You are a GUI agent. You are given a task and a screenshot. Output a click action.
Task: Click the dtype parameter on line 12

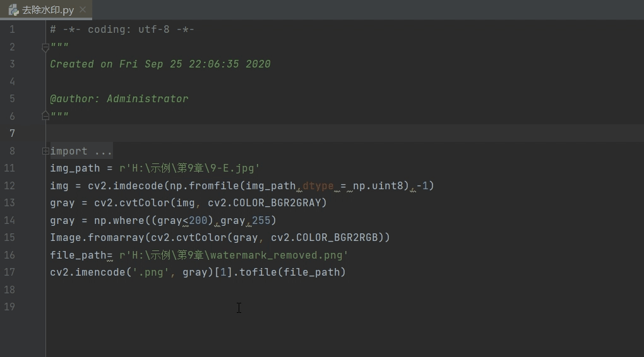(x=318, y=186)
